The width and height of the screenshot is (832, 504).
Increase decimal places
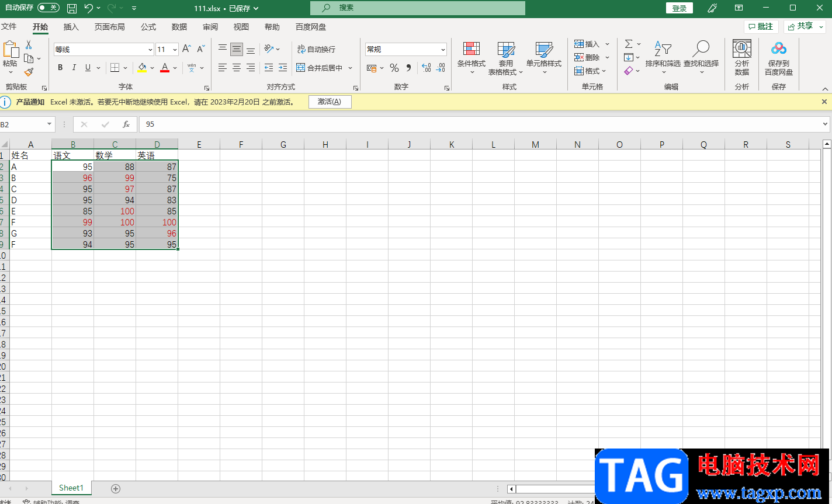[x=427, y=68]
